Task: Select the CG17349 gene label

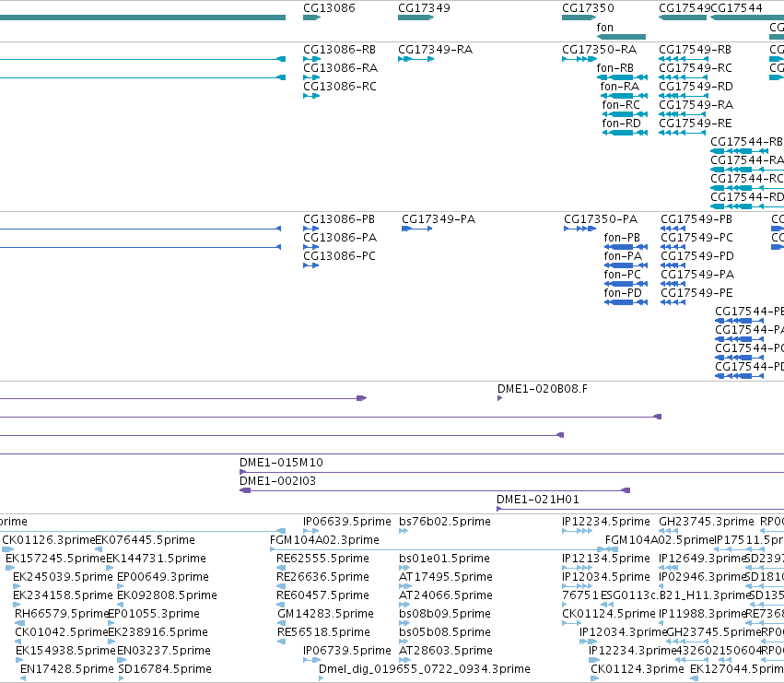Action: coord(424,8)
